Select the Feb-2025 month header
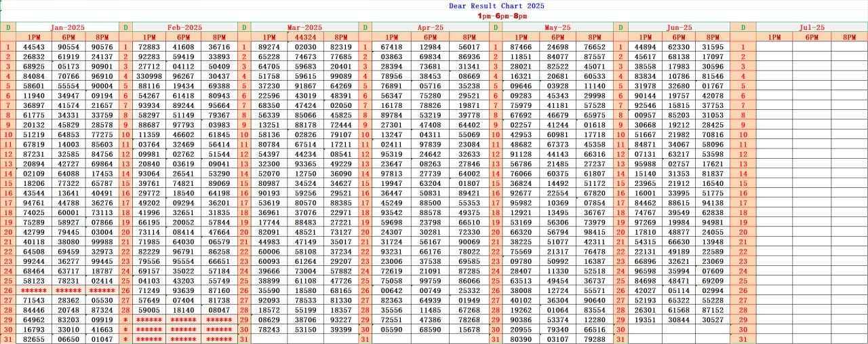The height and width of the screenshot is (344, 868). 184,27
